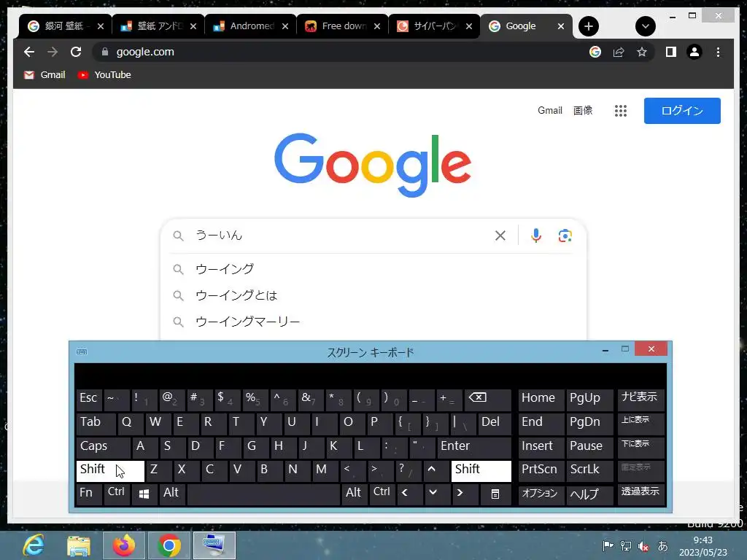Screen dimensions: 747x560
Task: Bookmark this page with the star icon
Action: point(642,52)
